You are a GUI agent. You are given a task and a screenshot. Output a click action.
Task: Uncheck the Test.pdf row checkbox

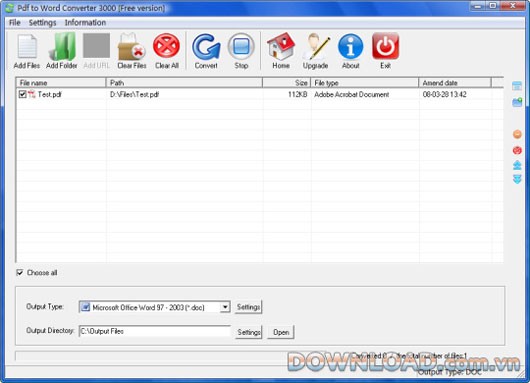[x=22, y=94]
